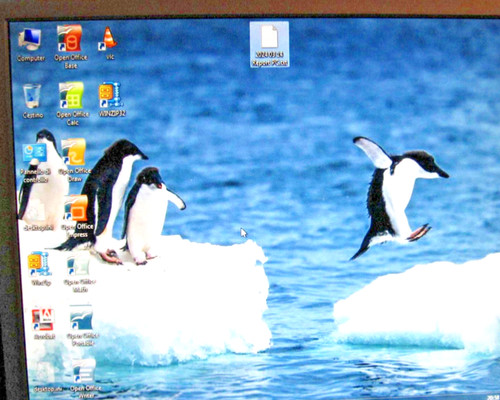Launch Open Office Calc shortcut
Image resolution: width=500 pixels, height=400 pixels.
(72, 103)
